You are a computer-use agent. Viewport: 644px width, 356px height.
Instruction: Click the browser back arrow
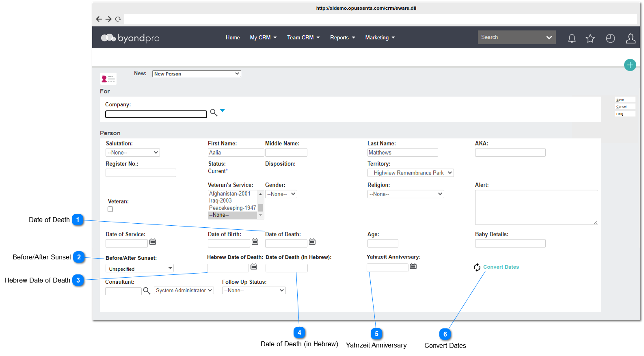click(99, 19)
